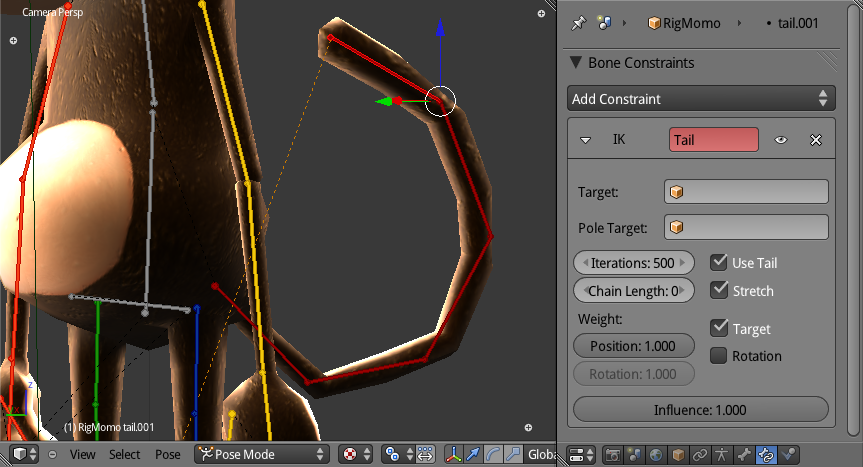The height and width of the screenshot is (467, 863).
Task: Toggle the 3D manipulator axes icon
Action: point(454,454)
